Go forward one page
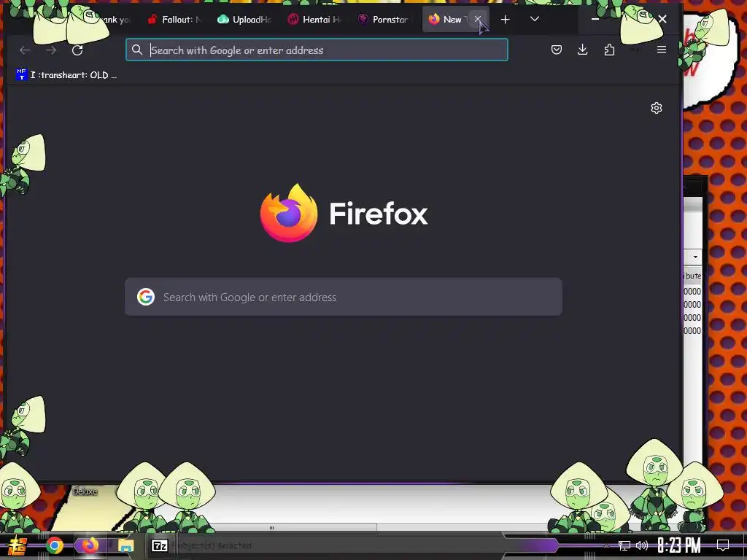This screenshot has width=747, height=560. coord(51,50)
